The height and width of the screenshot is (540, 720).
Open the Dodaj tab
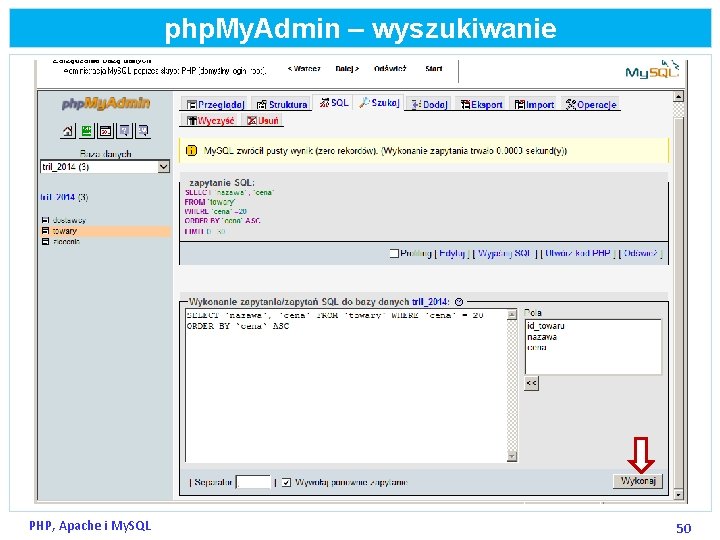[429, 105]
